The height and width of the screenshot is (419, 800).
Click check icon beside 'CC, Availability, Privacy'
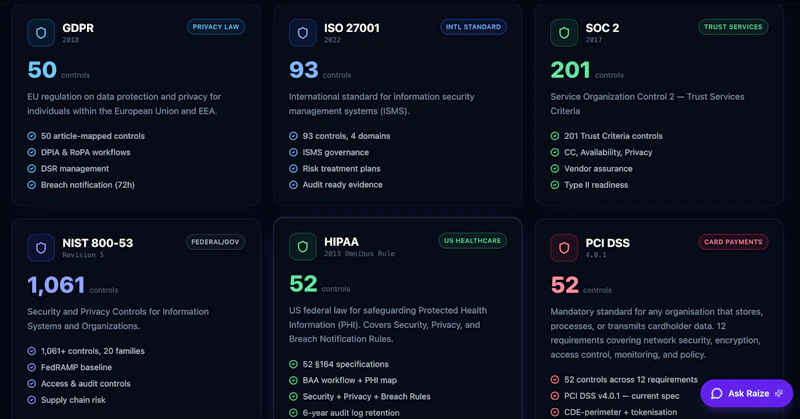coord(555,153)
